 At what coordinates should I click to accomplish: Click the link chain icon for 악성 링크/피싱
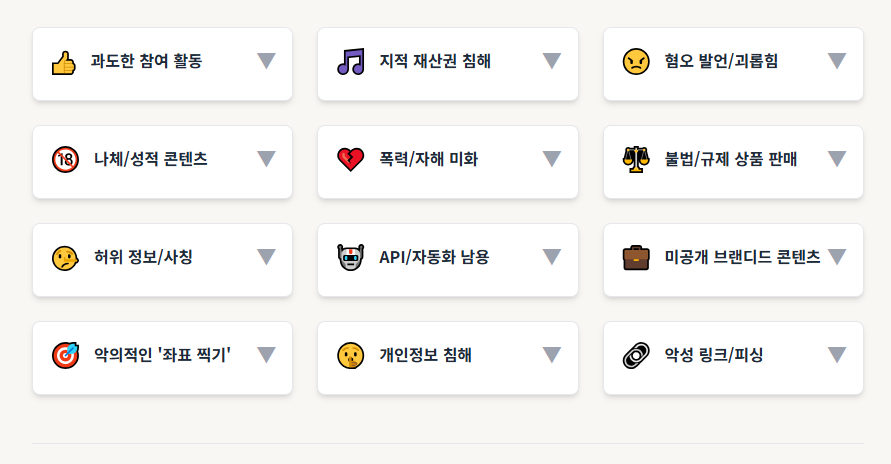click(x=636, y=356)
